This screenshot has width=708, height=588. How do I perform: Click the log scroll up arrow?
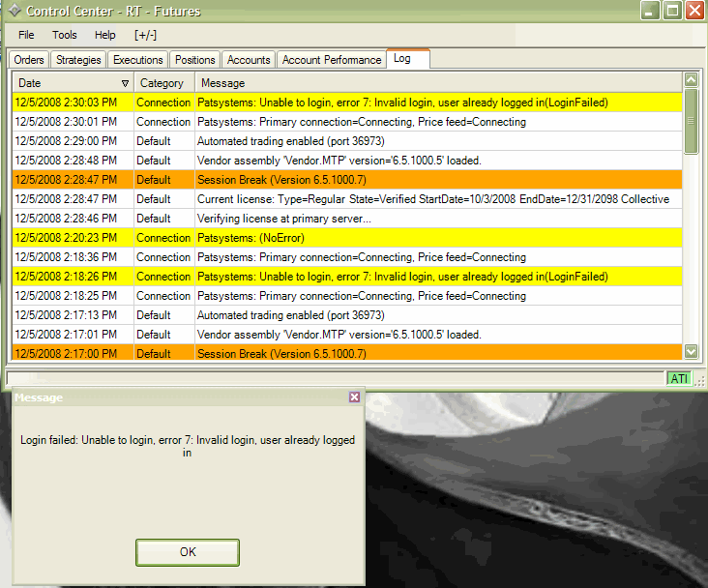click(691, 80)
